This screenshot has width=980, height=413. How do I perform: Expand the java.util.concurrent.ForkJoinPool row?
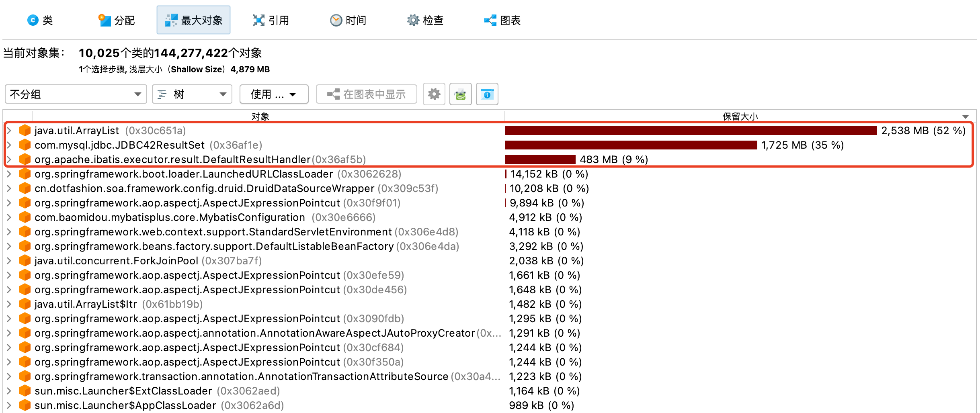(9, 260)
